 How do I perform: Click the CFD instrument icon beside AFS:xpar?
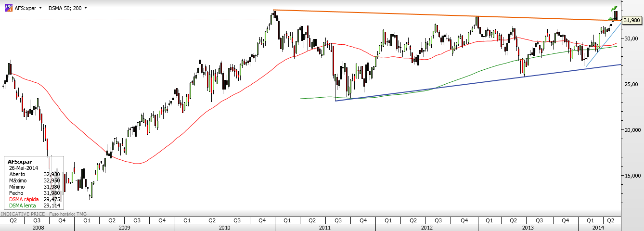(8, 8)
